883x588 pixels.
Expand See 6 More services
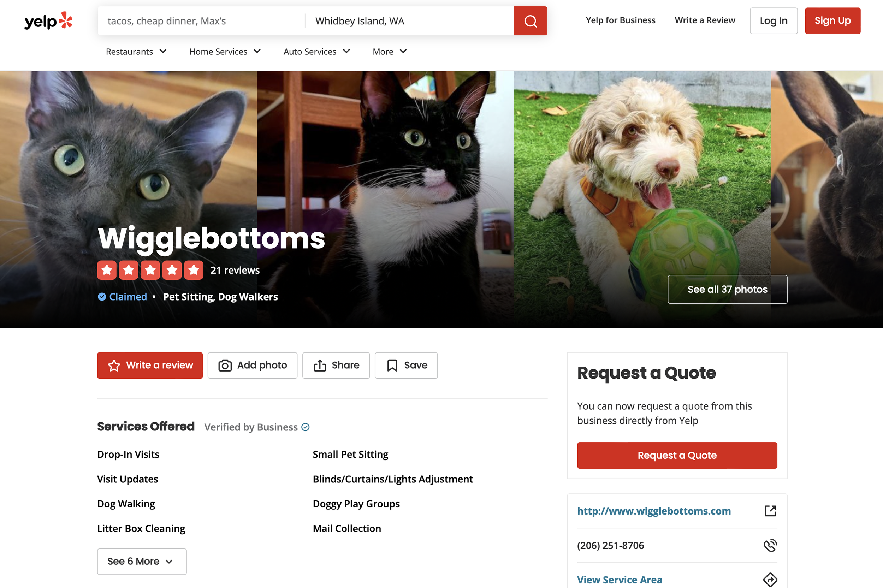tap(142, 562)
